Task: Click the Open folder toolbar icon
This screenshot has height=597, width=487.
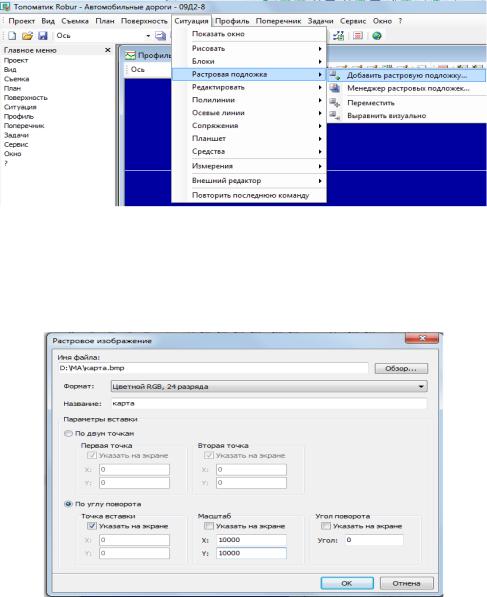Action: click(x=27, y=36)
